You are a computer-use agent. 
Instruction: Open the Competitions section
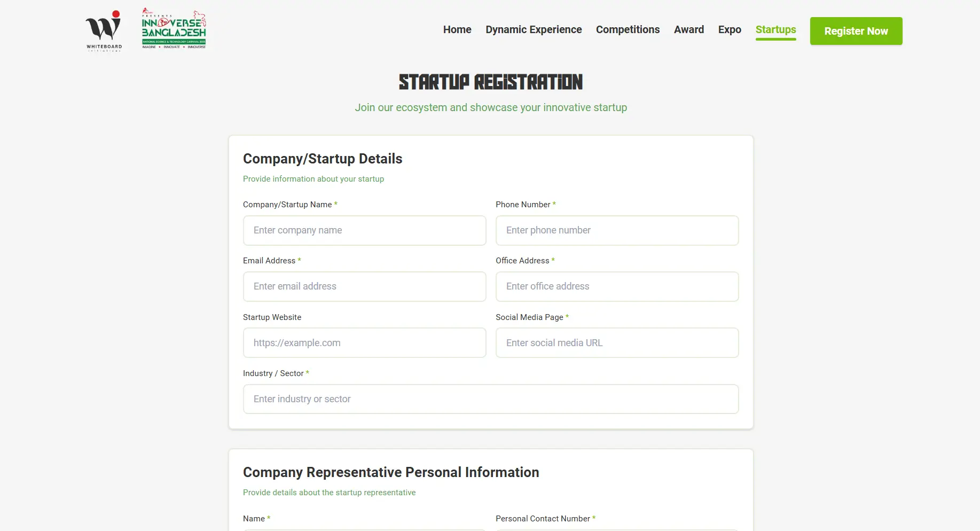pyautogui.click(x=628, y=30)
